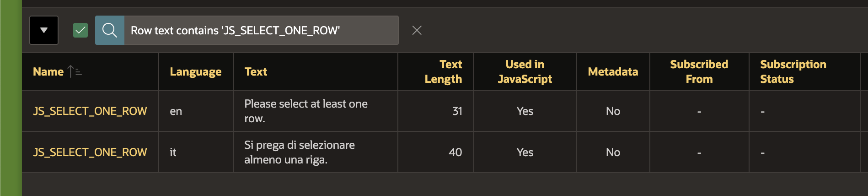
Task: Click the ascending sort icon beside Name
Action: [75, 71]
